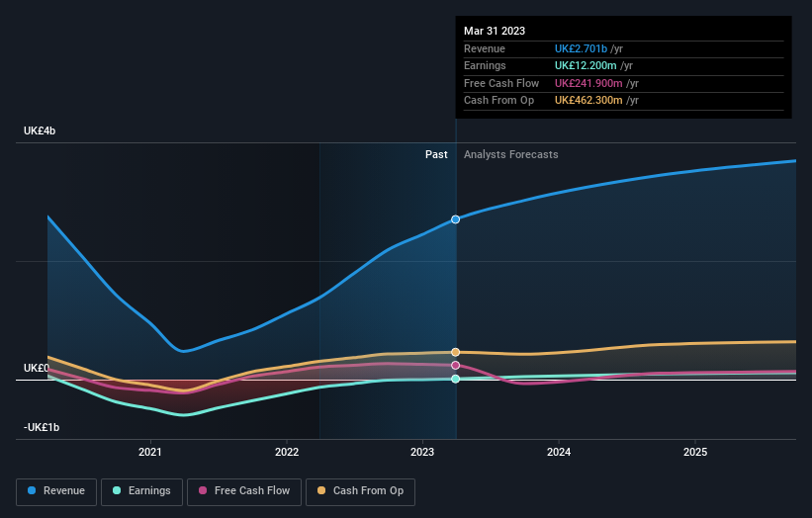Toggle the Earnings legend button
Screen dimensions: 812x518
141,491
